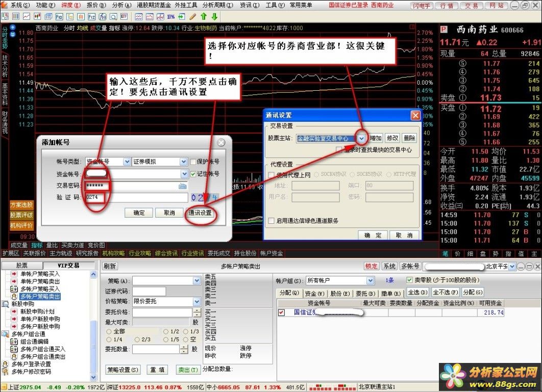Switch to the 股票 tab
542x392 pixels.
pyautogui.click(x=22, y=266)
